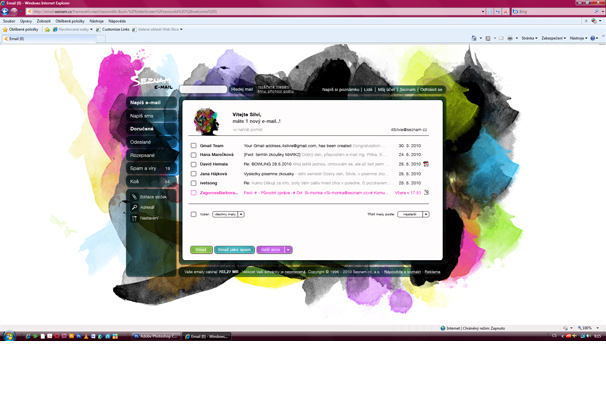
Task: Open the Spam a viry folder
Action: click(x=146, y=168)
